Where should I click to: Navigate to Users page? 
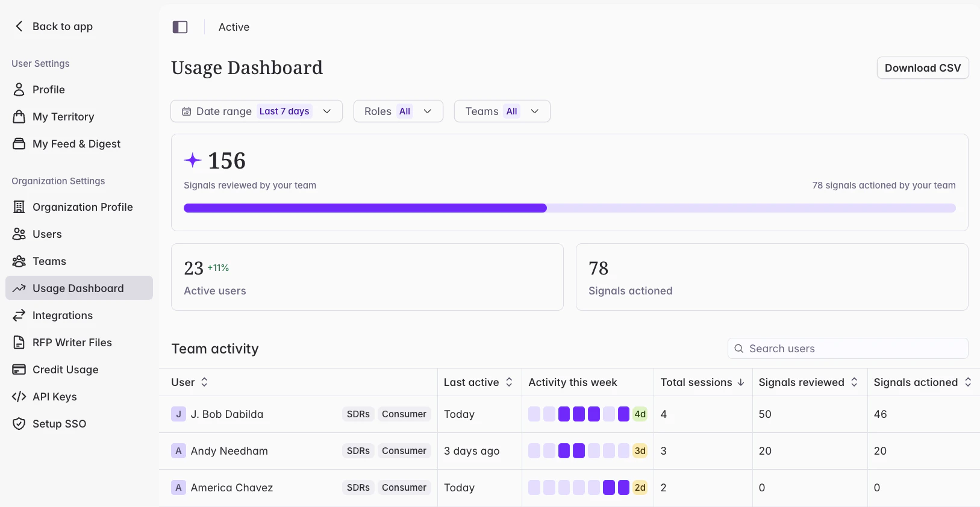click(79, 234)
